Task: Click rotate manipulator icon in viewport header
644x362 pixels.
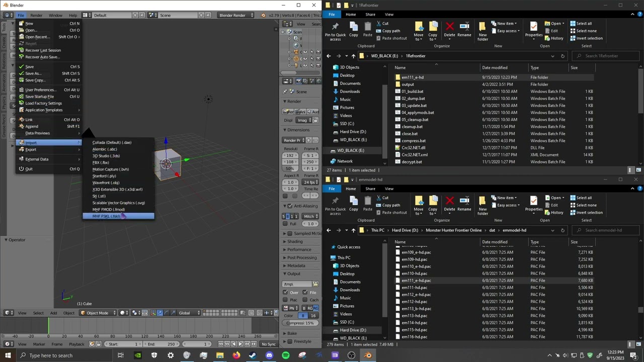Action: pyautogui.click(x=166, y=313)
